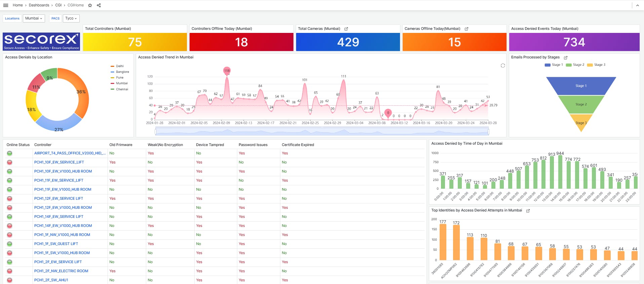Screen dimensions: 644x284
Task: Open link icon next to Emails Processed by Stages
Action: (x=566, y=58)
